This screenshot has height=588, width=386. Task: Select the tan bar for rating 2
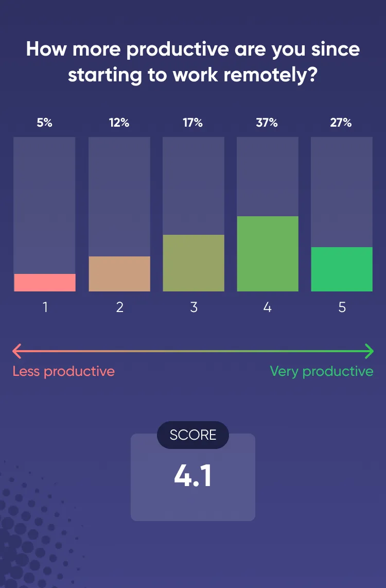pyautogui.click(x=119, y=274)
